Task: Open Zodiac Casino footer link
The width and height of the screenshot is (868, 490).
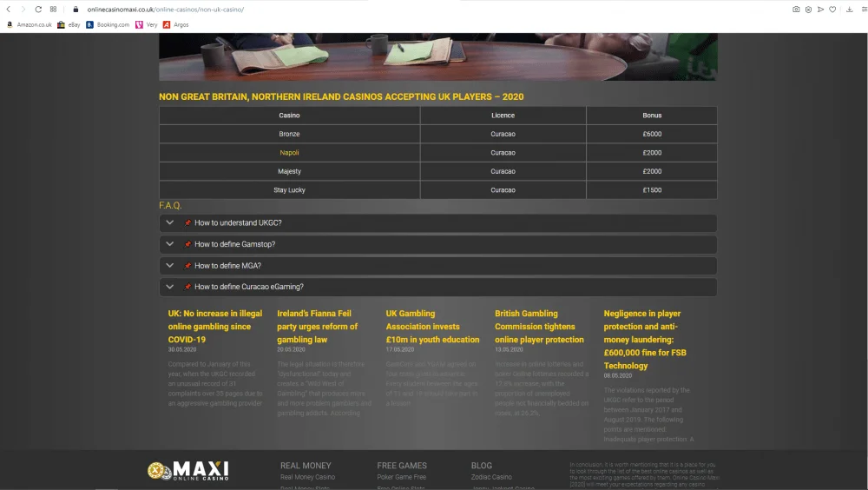Action: click(x=491, y=477)
